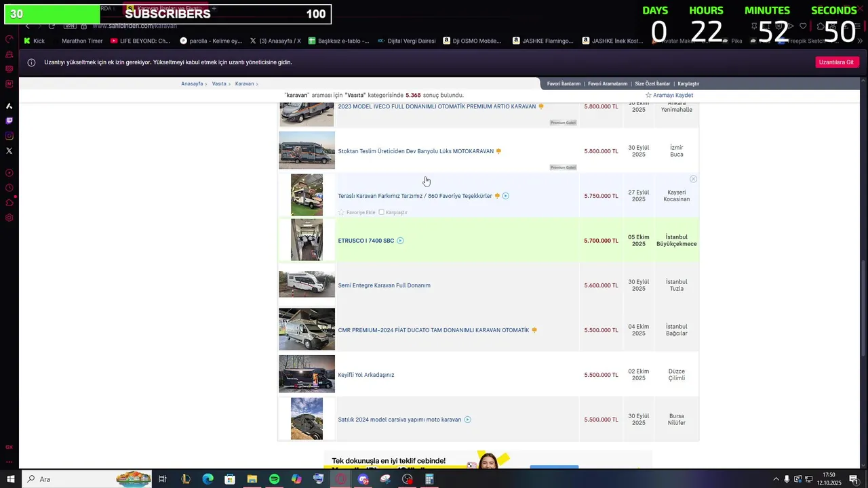868x488 pixels.
Task: Click Uzantılara Git button
Action: click(837, 62)
